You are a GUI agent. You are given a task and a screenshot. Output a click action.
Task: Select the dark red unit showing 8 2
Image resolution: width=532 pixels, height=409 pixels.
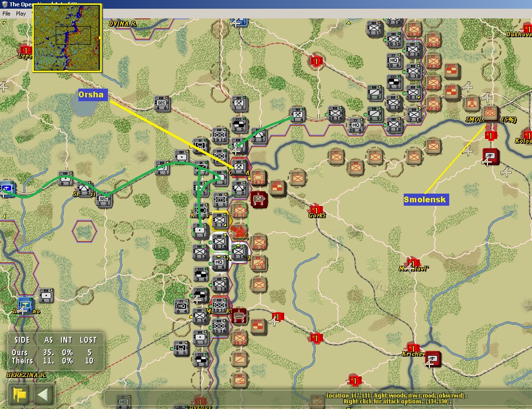click(x=239, y=316)
